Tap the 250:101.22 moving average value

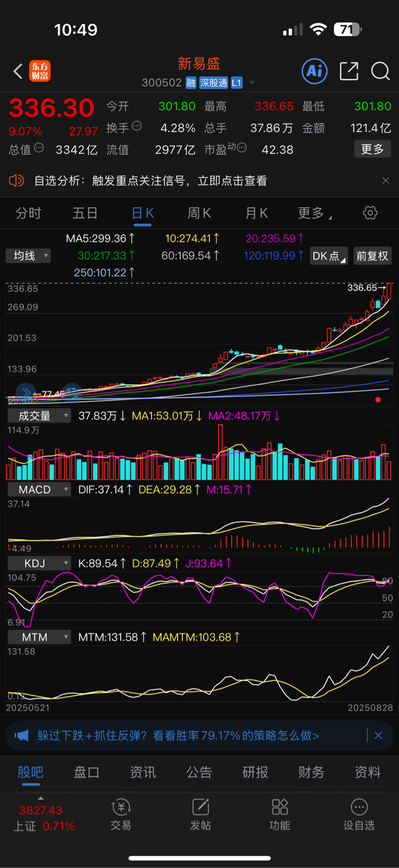[x=104, y=273]
